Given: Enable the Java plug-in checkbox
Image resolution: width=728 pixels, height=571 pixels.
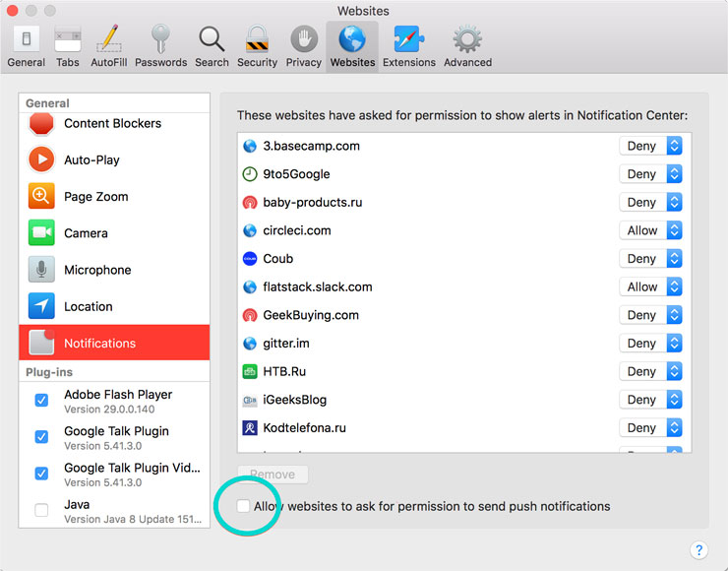Looking at the screenshot, I should (x=41, y=510).
